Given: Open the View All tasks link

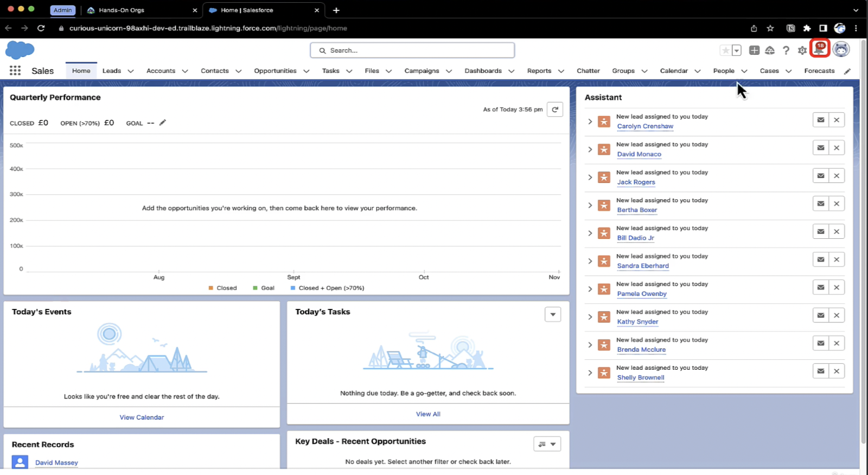Looking at the screenshot, I should pos(428,414).
